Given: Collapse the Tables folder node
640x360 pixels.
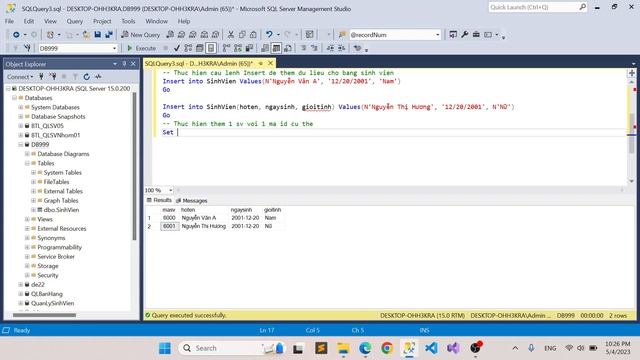Looking at the screenshot, I should click(x=27, y=163).
